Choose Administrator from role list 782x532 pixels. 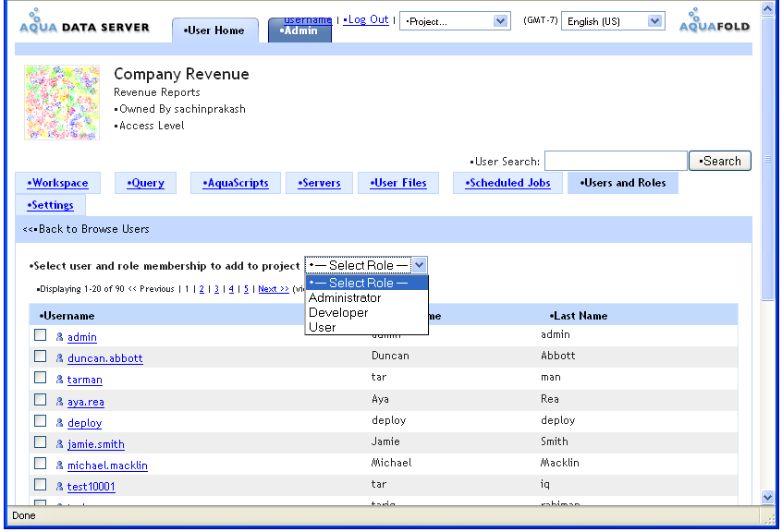click(367, 298)
